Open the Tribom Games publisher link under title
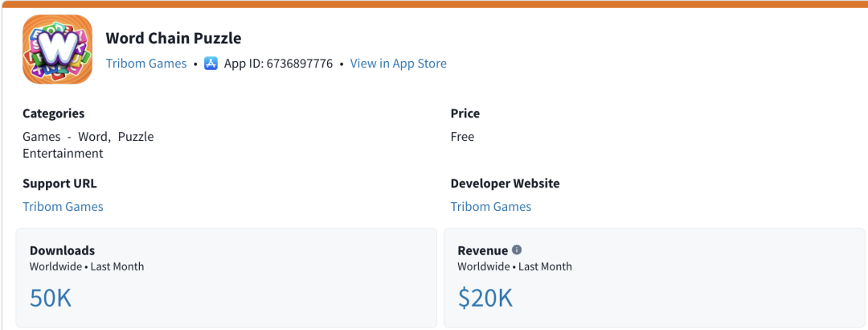This screenshot has width=868, height=330. point(146,64)
